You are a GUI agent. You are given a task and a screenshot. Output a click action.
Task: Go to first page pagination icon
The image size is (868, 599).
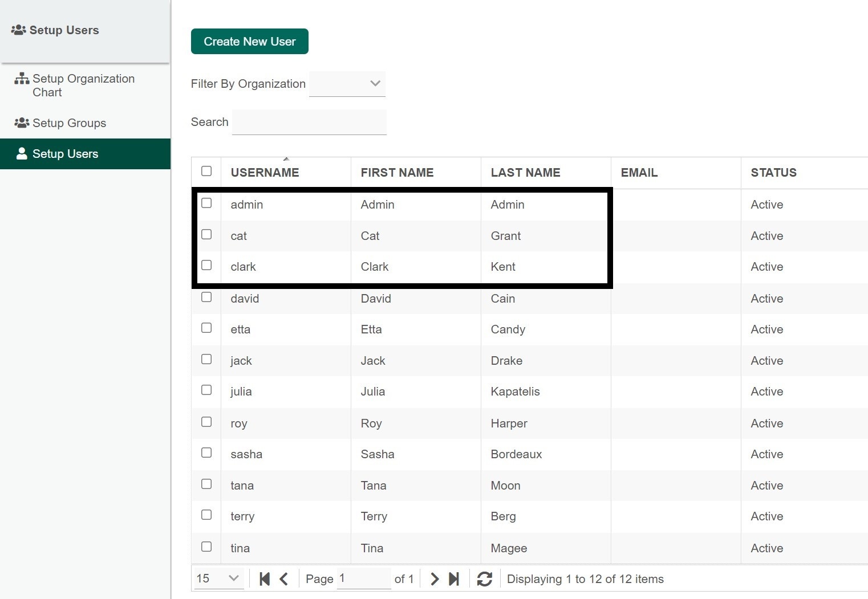click(264, 579)
